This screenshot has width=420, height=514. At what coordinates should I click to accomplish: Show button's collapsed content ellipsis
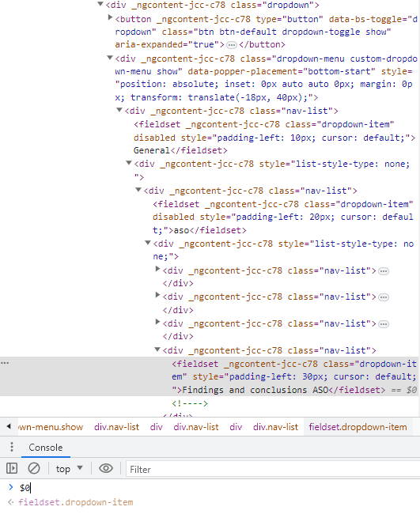(232, 45)
